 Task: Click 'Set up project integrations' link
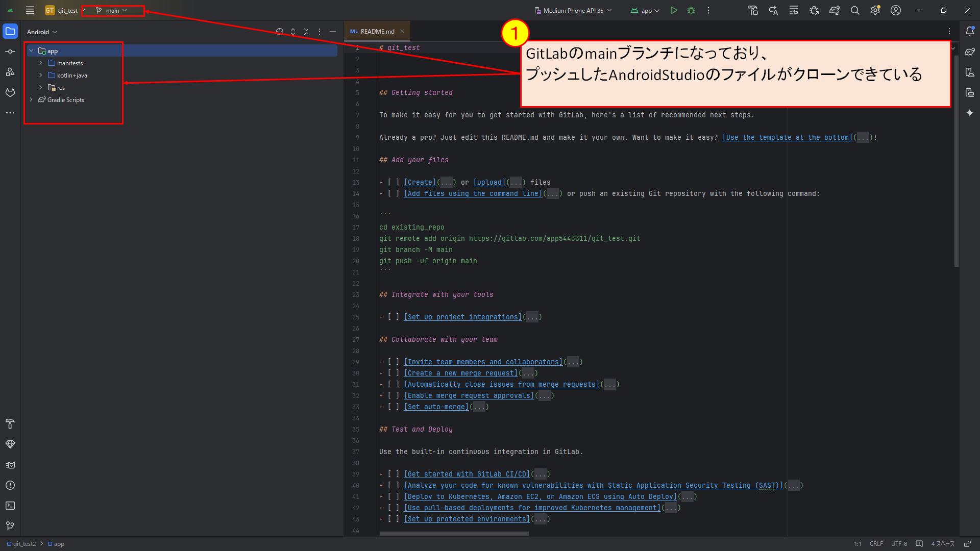(x=463, y=317)
